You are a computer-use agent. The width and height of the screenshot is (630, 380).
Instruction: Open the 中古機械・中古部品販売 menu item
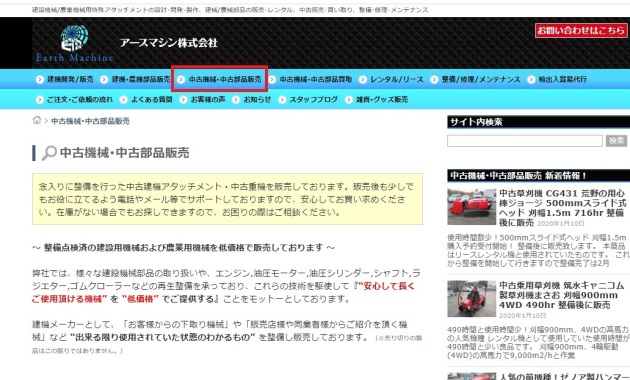pyautogui.click(x=225, y=80)
